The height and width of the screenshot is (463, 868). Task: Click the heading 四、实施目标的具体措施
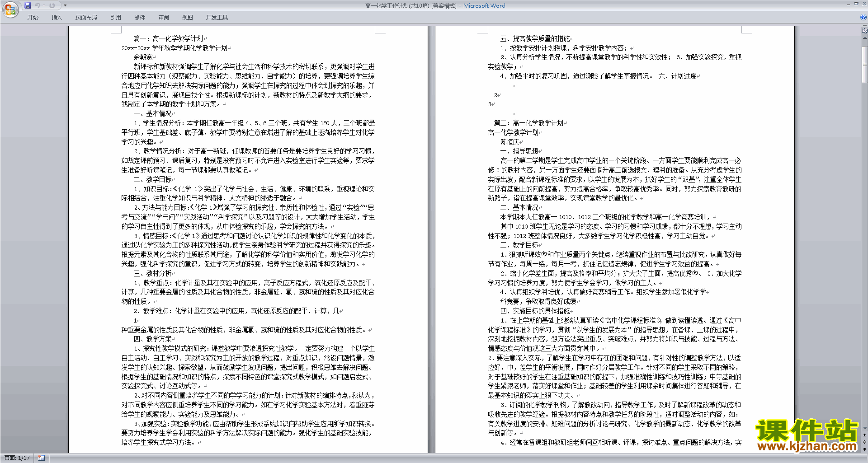pyautogui.click(x=535, y=311)
